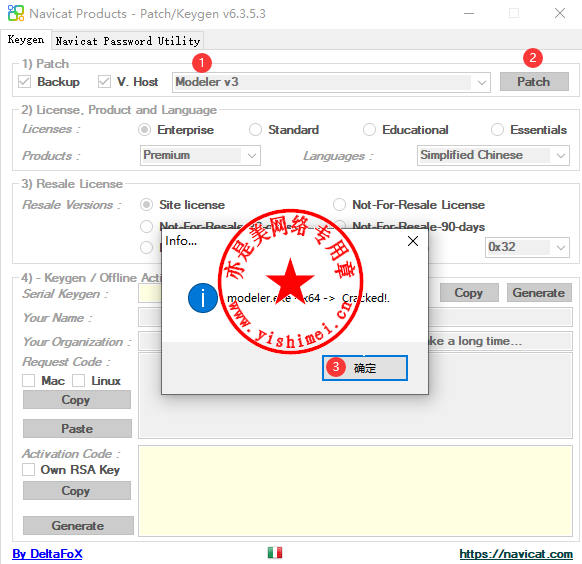
Task: Close the Patch/Keygen window
Action: pos(560,13)
